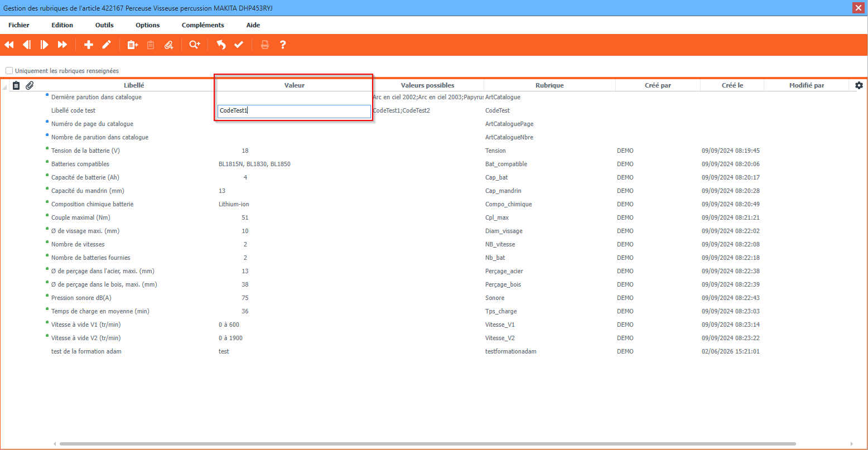Image resolution: width=868 pixels, height=450 pixels.
Task: Click value 13 for Capacité du mandrin
Action: pos(222,191)
